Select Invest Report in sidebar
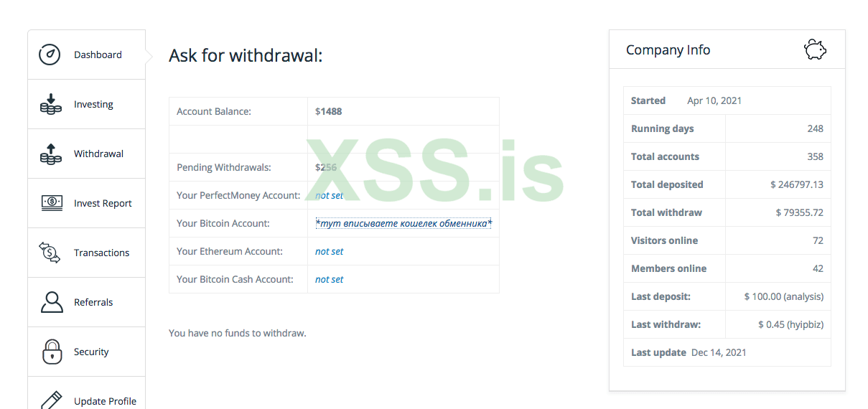 [x=103, y=203]
